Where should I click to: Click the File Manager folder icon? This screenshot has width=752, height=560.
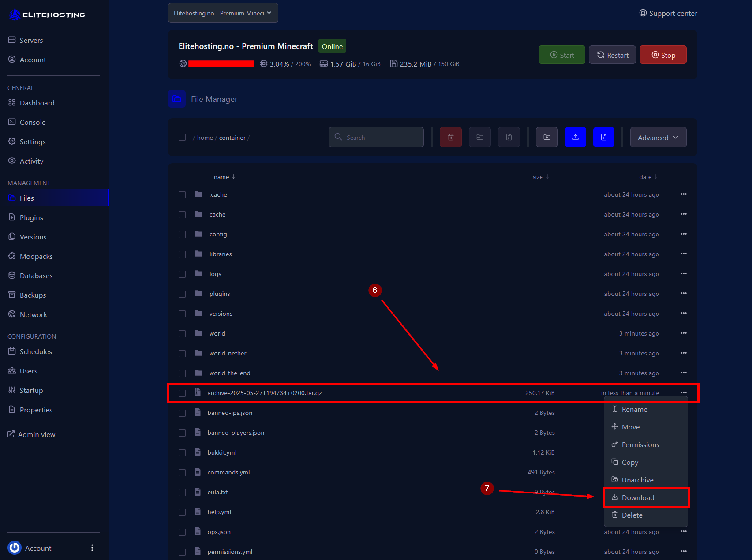tap(177, 99)
